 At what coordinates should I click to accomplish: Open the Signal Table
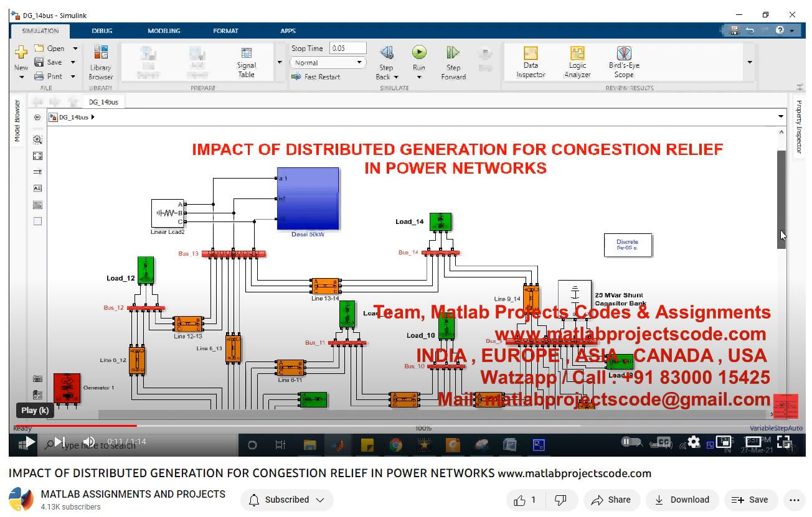tap(246, 62)
